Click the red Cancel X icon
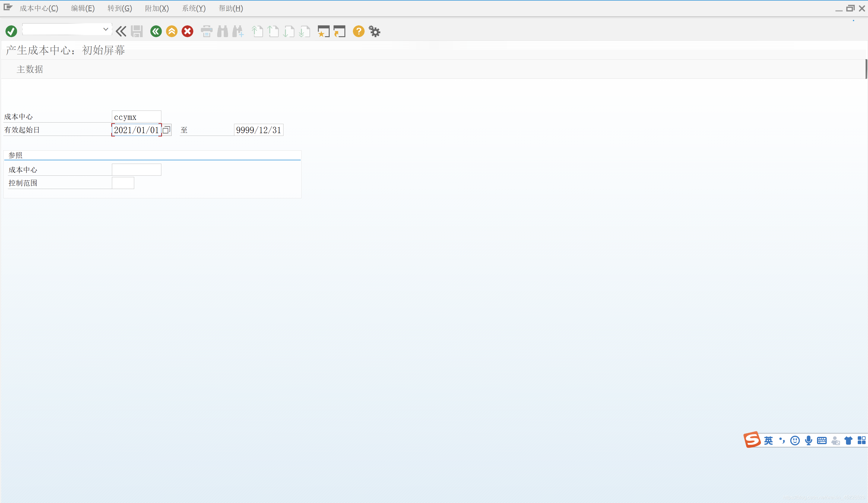The image size is (868, 503). [187, 31]
